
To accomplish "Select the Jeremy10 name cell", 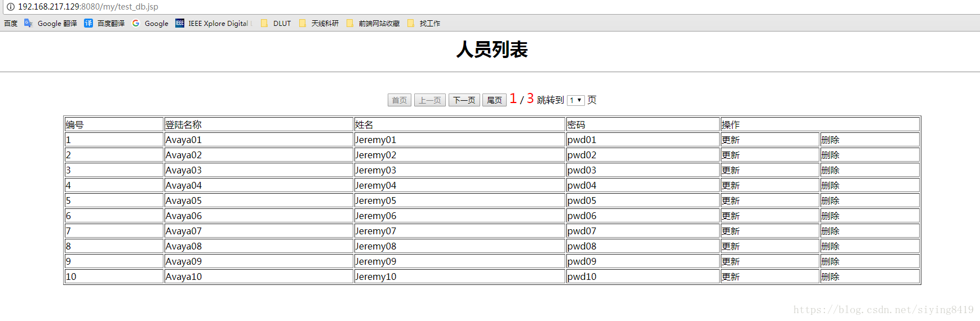I will [x=460, y=277].
